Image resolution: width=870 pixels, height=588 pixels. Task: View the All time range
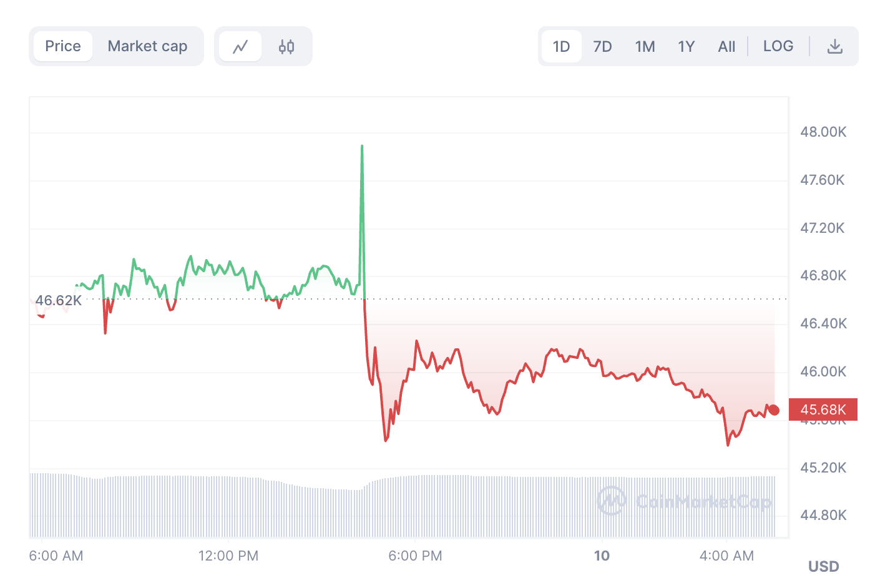(726, 47)
